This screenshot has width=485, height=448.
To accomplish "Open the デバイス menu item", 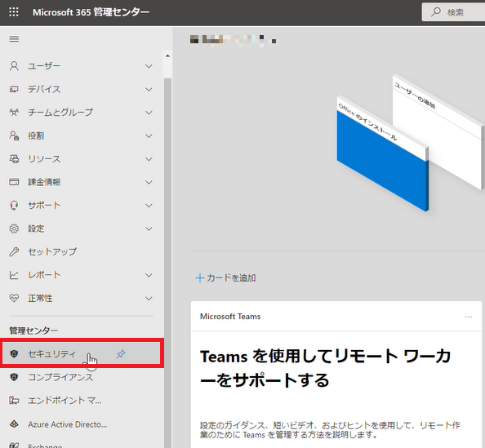I will coord(82,89).
